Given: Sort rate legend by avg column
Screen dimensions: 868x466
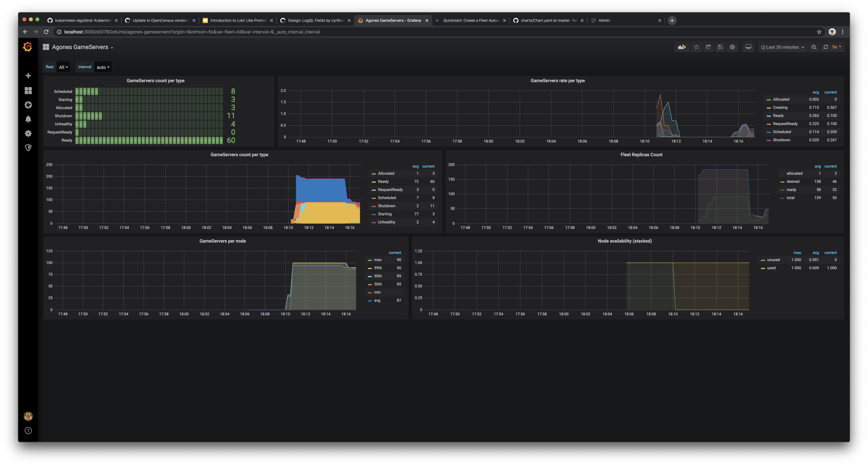Looking at the screenshot, I should tap(815, 92).
